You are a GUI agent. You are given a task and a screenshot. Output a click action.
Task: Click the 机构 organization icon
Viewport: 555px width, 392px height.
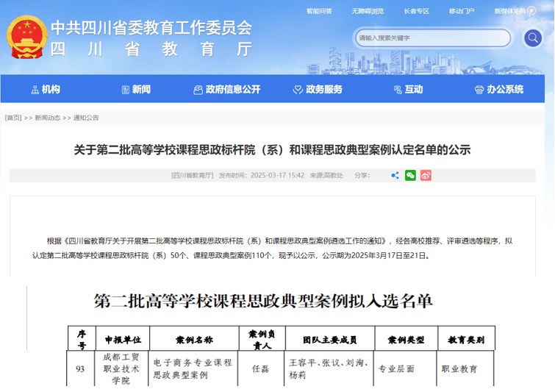click(x=35, y=90)
